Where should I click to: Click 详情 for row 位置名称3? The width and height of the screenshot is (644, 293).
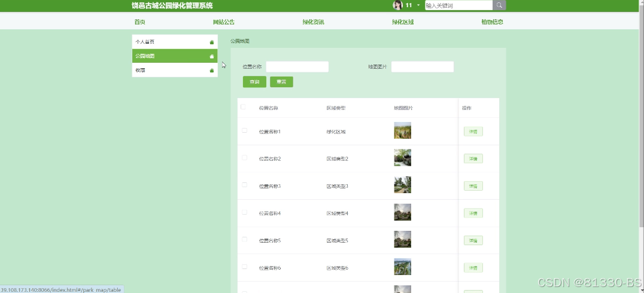coord(473,187)
